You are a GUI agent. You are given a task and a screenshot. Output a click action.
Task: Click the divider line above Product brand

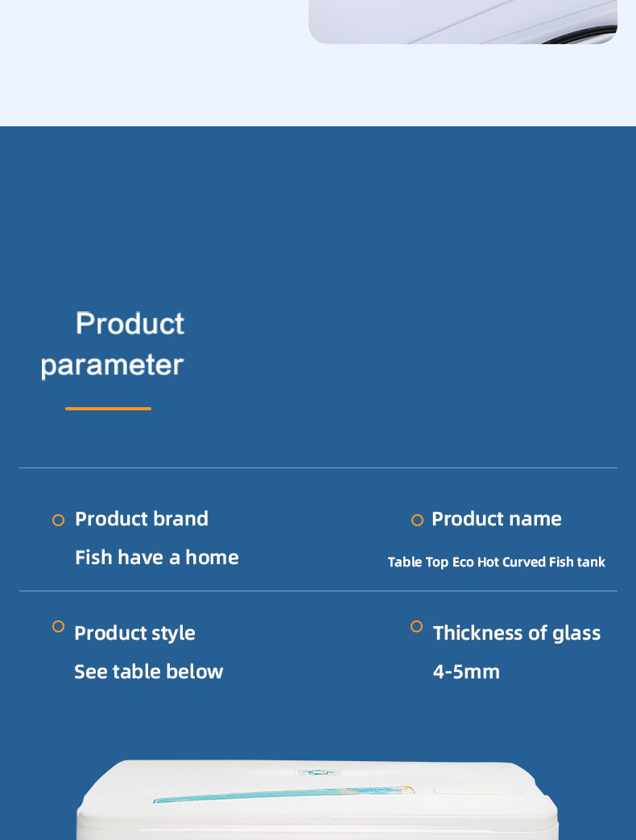pos(318,467)
